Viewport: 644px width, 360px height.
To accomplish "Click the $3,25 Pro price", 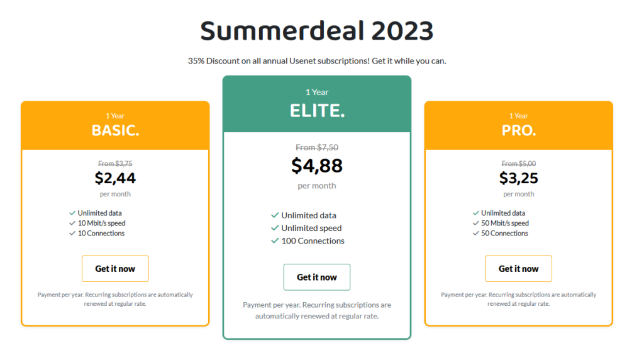I will 518,178.
